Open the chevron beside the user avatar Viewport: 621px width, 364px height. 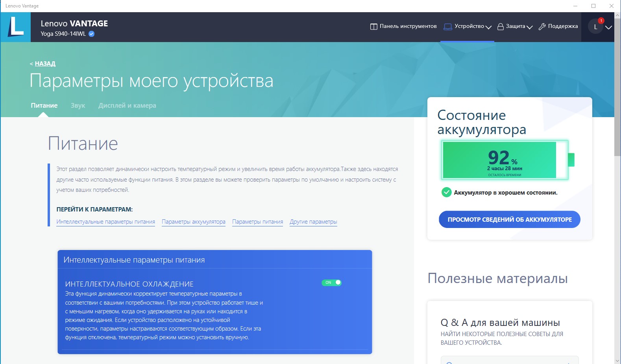pos(608,27)
